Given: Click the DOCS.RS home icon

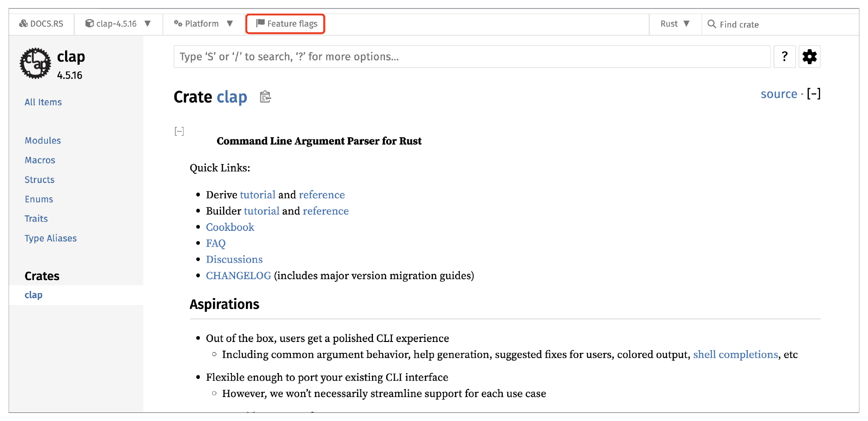Looking at the screenshot, I should (x=24, y=23).
